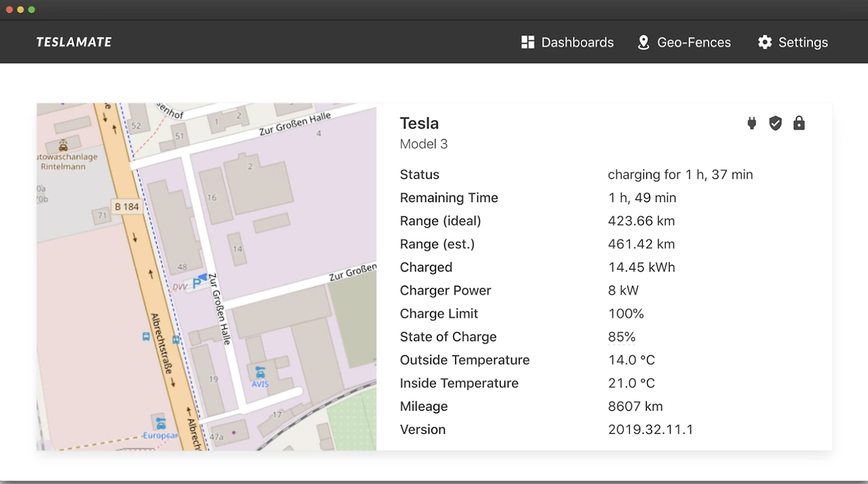Viewport: 868px width, 484px height.
Task: Click the locked padlock icon
Action: click(799, 123)
